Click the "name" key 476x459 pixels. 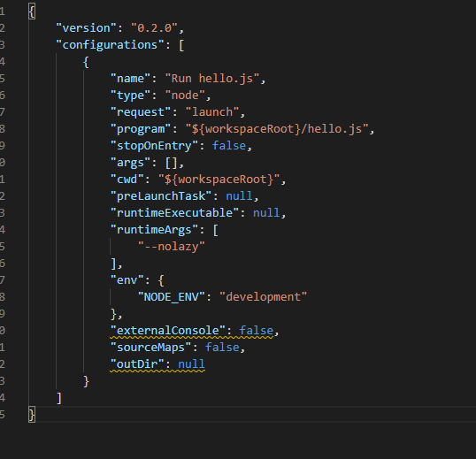click(130, 79)
